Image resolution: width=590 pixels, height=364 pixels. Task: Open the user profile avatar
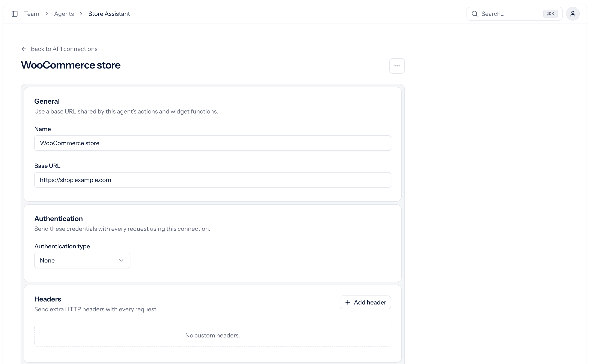573,14
